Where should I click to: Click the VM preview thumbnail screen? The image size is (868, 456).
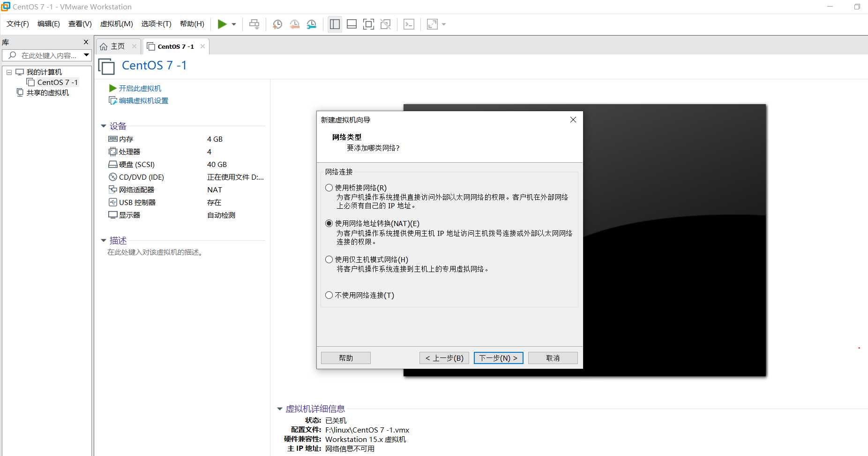674,240
